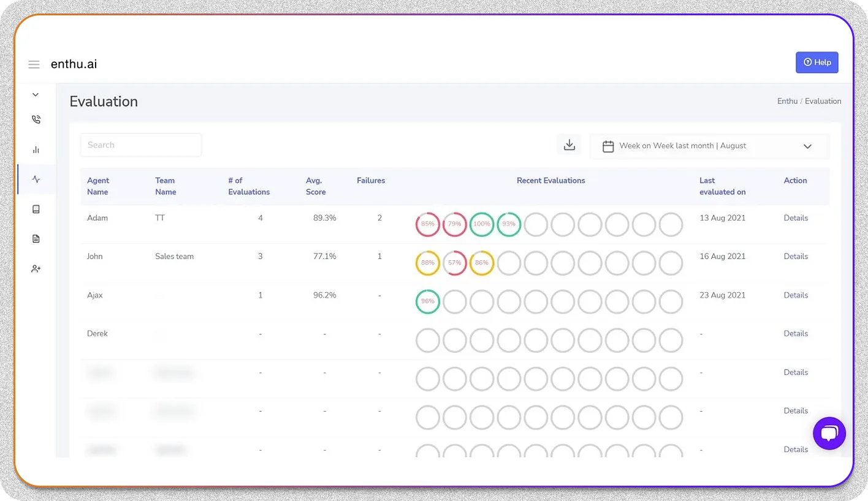Sort by Avg. Score column header

[316, 186]
